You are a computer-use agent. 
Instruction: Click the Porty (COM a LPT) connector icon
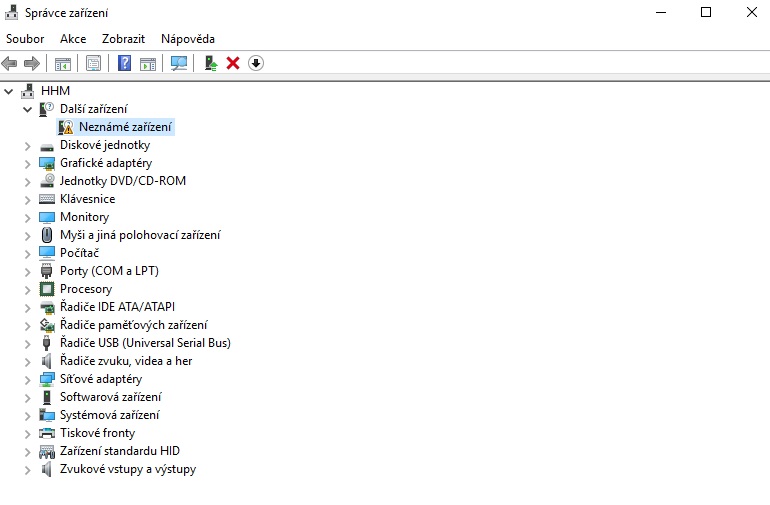[47, 271]
